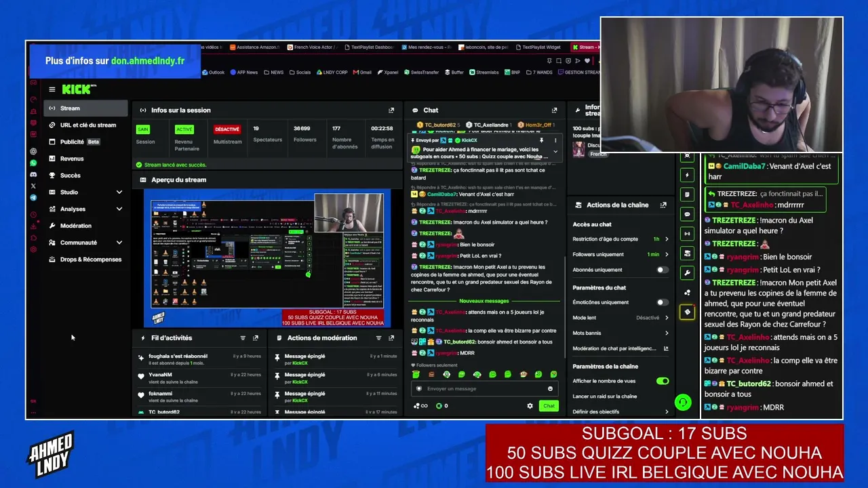Image resolution: width=868 pixels, height=488 pixels.
Task: Pop out the Actions de modération panel
Action: click(391, 338)
